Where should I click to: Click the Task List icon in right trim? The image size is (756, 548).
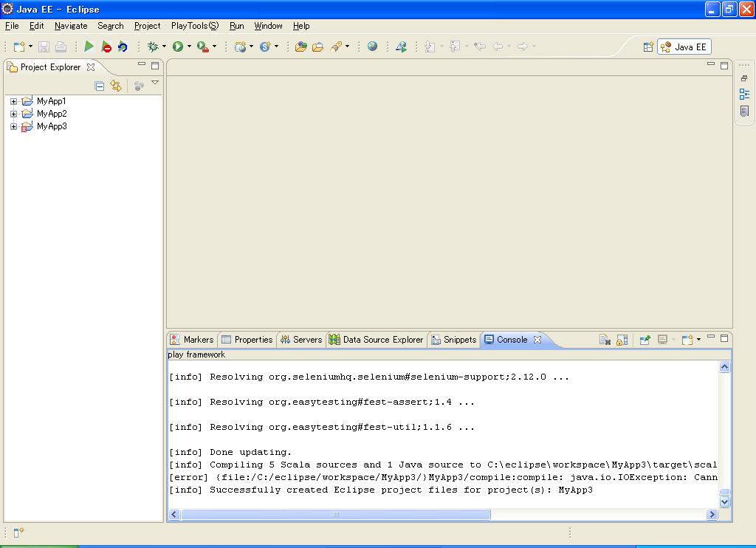744,111
